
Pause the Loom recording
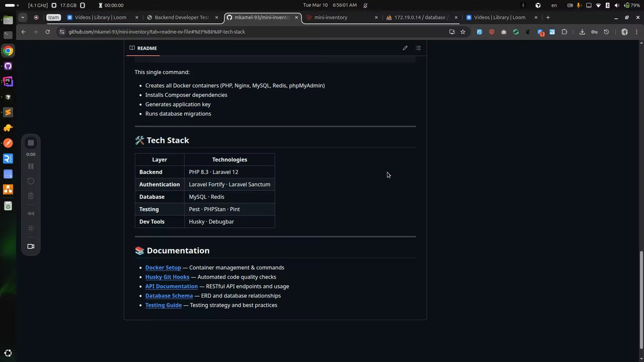tap(31, 166)
